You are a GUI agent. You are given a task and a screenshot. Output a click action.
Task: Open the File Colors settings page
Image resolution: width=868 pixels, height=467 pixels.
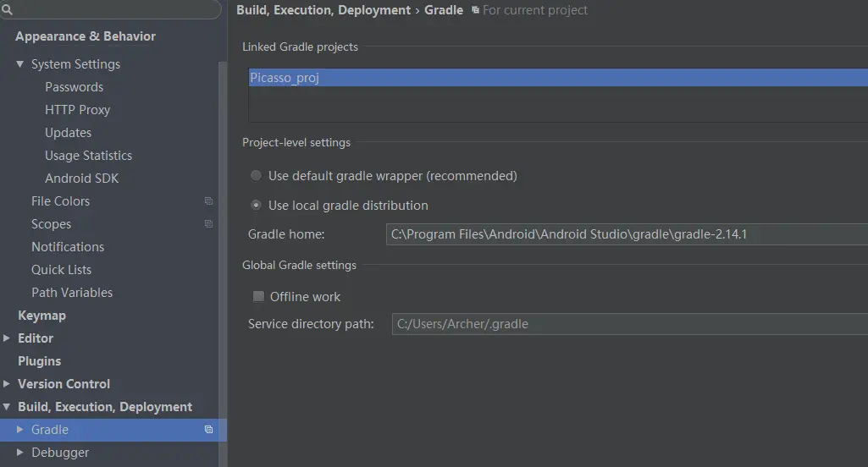(x=60, y=201)
